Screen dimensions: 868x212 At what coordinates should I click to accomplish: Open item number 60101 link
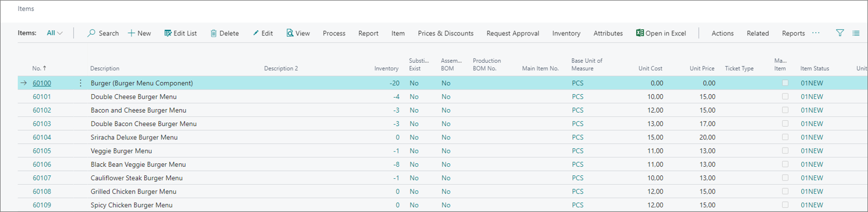pyautogui.click(x=42, y=96)
